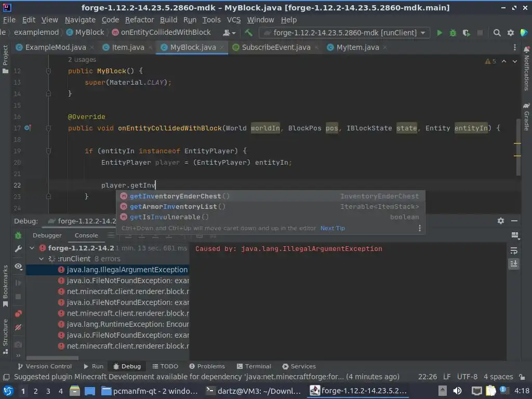Open debug settings wrench icon
This screenshot has width=532, height=399.
[18, 249]
